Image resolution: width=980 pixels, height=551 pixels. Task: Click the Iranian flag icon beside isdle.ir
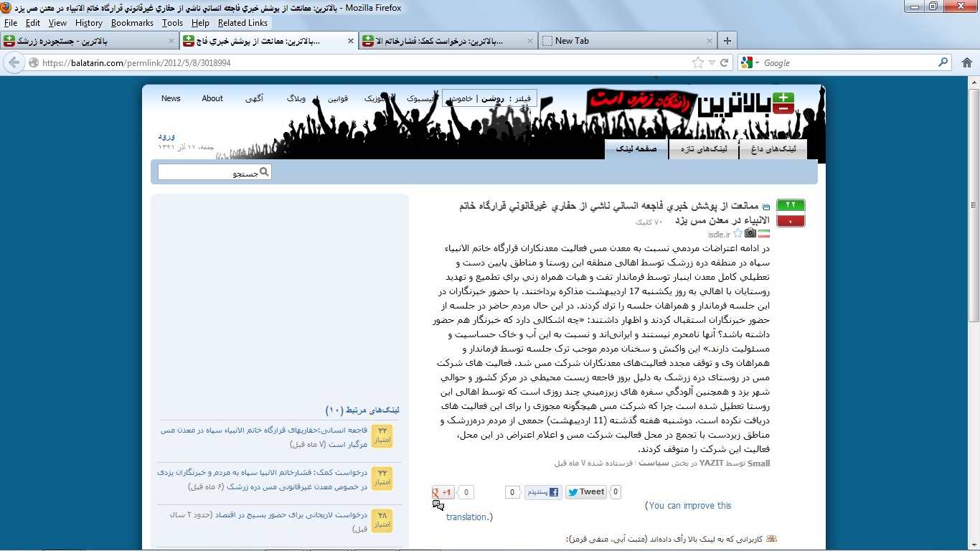[763, 232]
